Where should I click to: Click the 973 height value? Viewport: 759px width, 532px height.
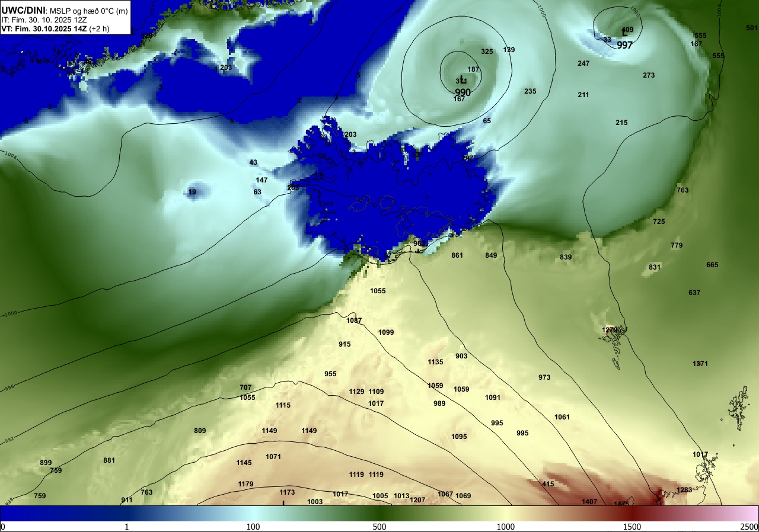pos(544,377)
